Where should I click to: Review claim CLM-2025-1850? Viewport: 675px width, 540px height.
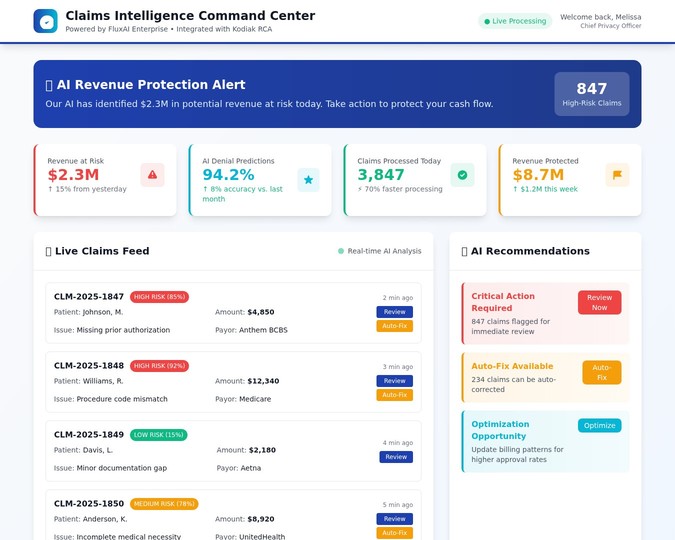coord(395,519)
